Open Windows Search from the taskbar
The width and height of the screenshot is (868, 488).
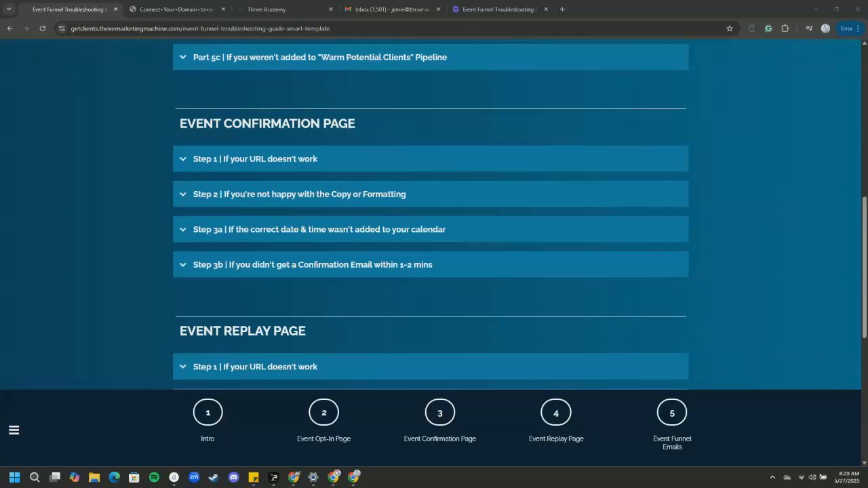pyautogui.click(x=35, y=477)
